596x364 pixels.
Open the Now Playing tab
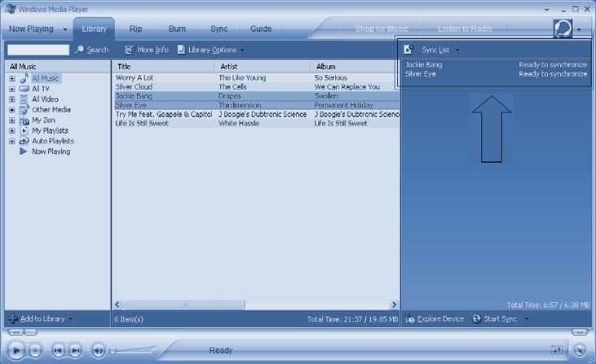(31, 29)
